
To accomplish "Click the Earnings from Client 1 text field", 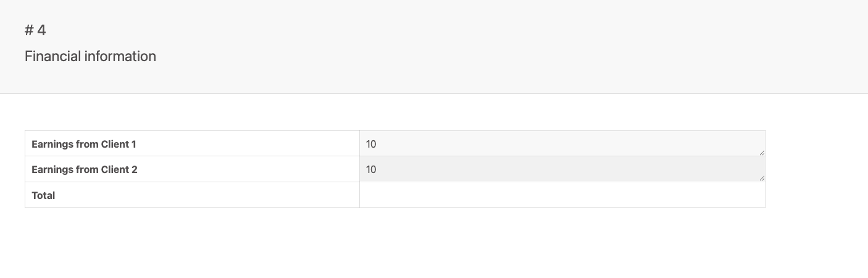I will pyautogui.click(x=562, y=143).
